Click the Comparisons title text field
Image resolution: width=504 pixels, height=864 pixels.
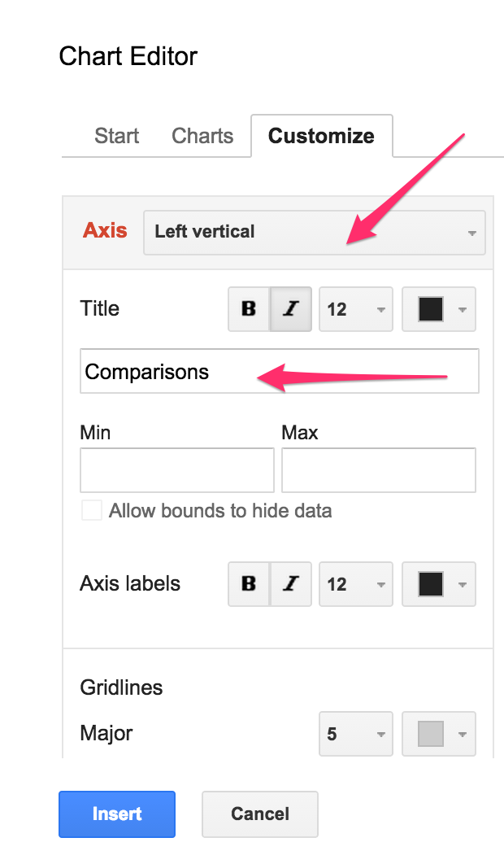[x=279, y=372]
